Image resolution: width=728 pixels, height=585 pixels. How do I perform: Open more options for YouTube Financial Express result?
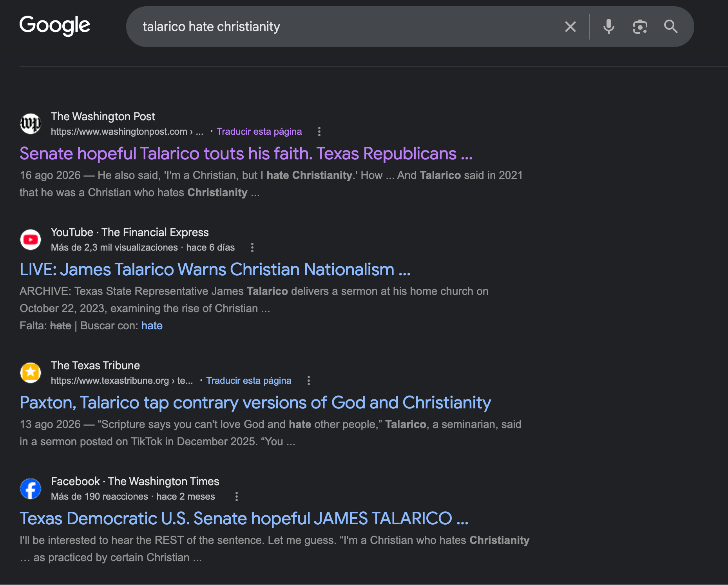(252, 247)
